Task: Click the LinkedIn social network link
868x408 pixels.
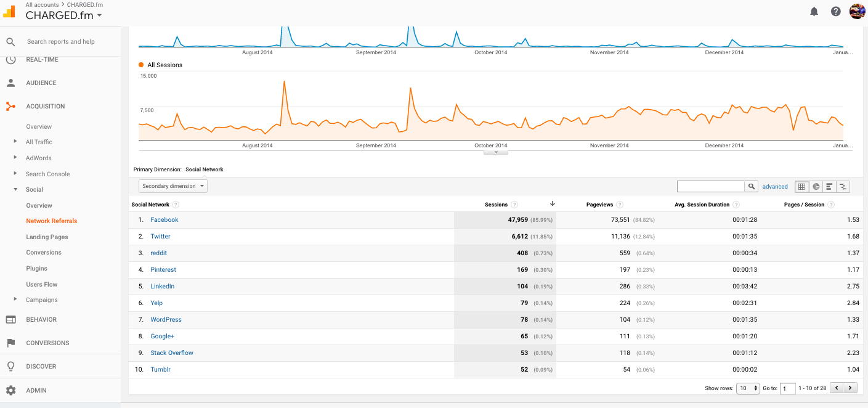Action: click(x=163, y=286)
